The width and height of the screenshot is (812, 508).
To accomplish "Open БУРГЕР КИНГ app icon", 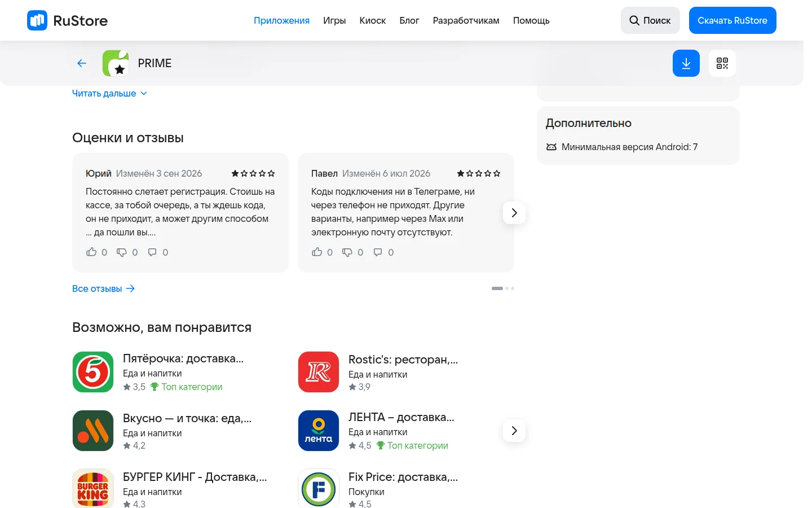I will (93, 488).
